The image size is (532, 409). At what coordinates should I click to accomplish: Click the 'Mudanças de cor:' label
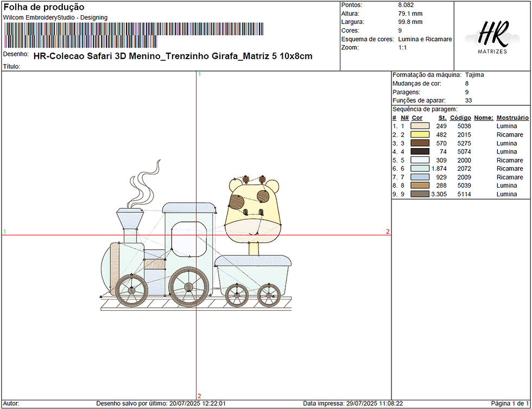[417, 84]
